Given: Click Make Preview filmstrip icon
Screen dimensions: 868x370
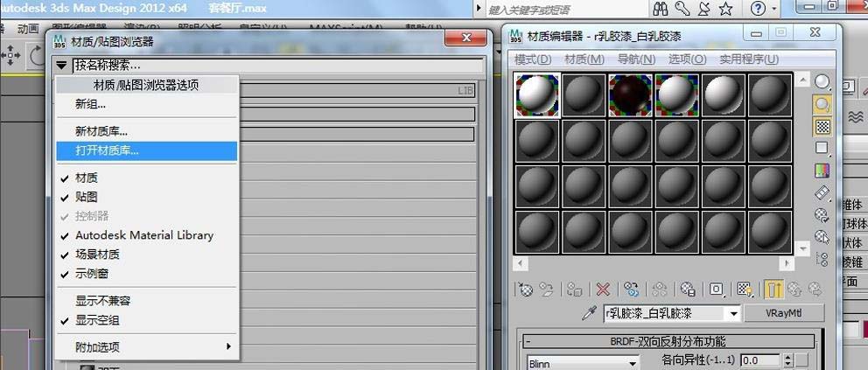Looking at the screenshot, I should (x=822, y=192).
